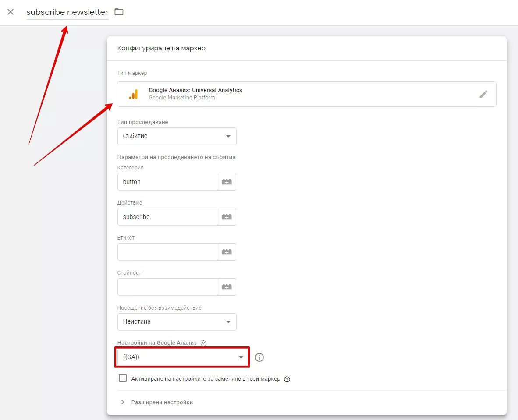This screenshot has width=518, height=420.
Task: Click the Параметри на проследяването на събития label
Action: tap(177, 157)
